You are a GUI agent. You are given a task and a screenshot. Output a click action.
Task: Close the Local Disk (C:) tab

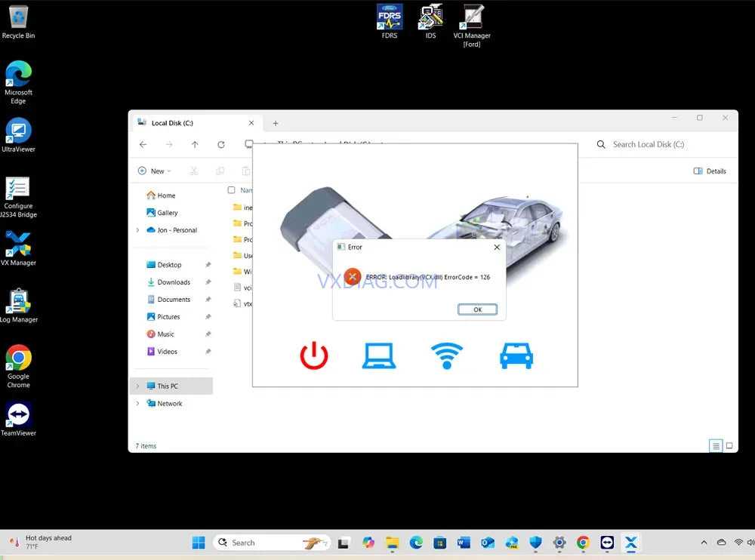pyautogui.click(x=251, y=123)
